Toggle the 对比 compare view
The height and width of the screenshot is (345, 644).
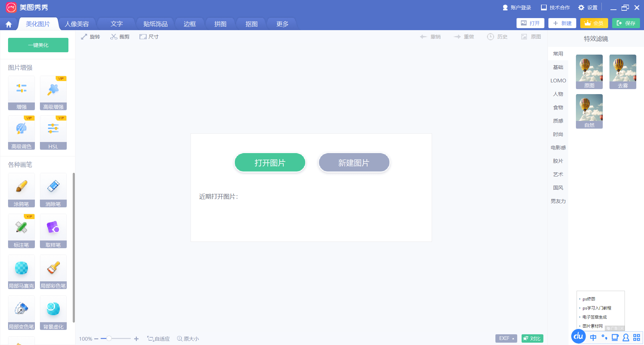532,339
